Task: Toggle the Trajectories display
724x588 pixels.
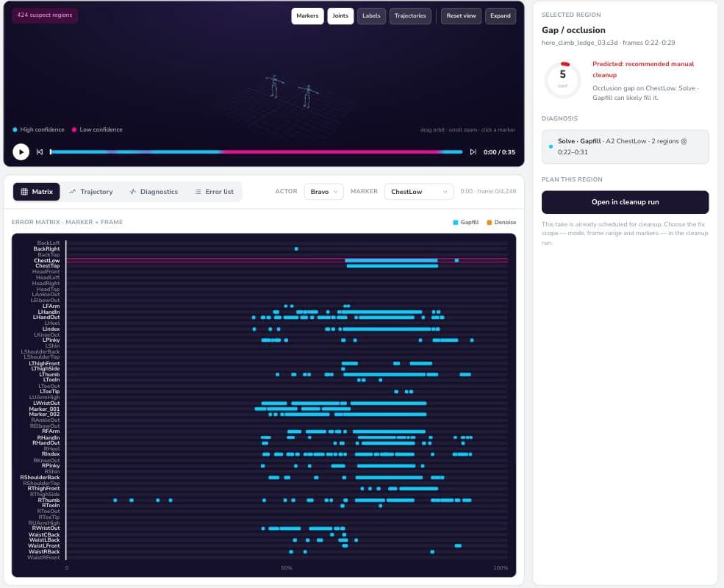Action: [410, 15]
